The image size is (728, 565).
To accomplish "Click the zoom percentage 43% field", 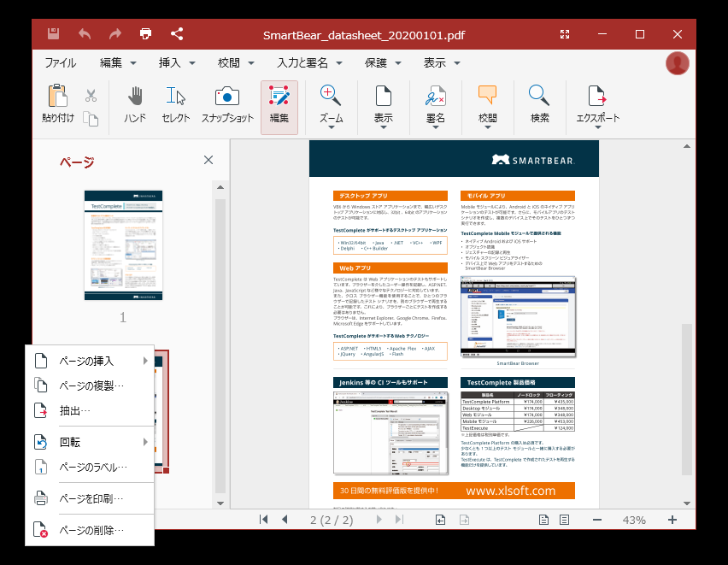I will [x=634, y=520].
